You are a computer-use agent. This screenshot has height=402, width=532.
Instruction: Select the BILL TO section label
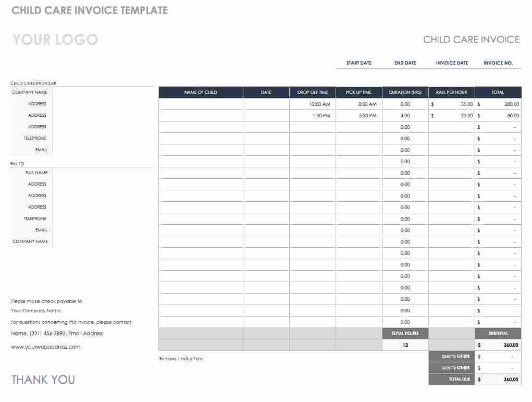click(x=17, y=164)
